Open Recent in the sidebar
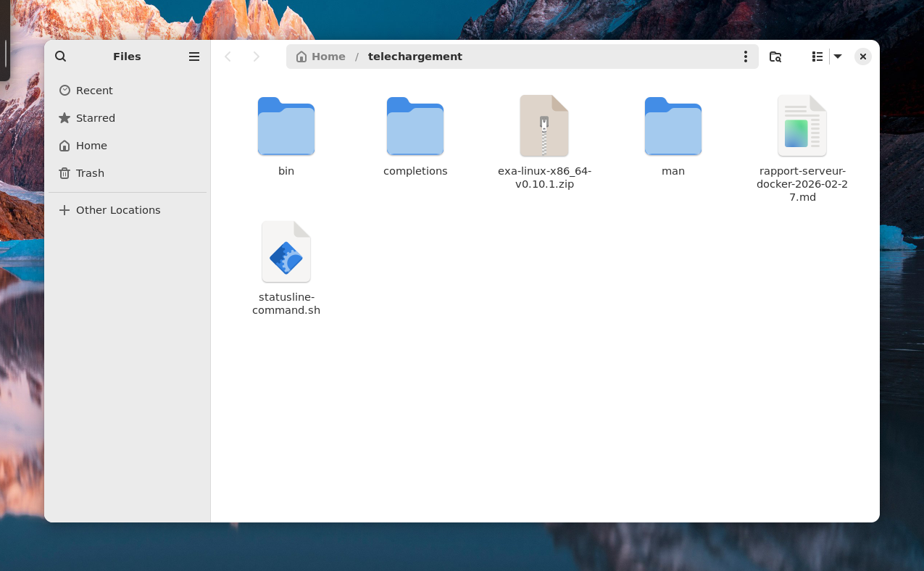 [127, 91]
